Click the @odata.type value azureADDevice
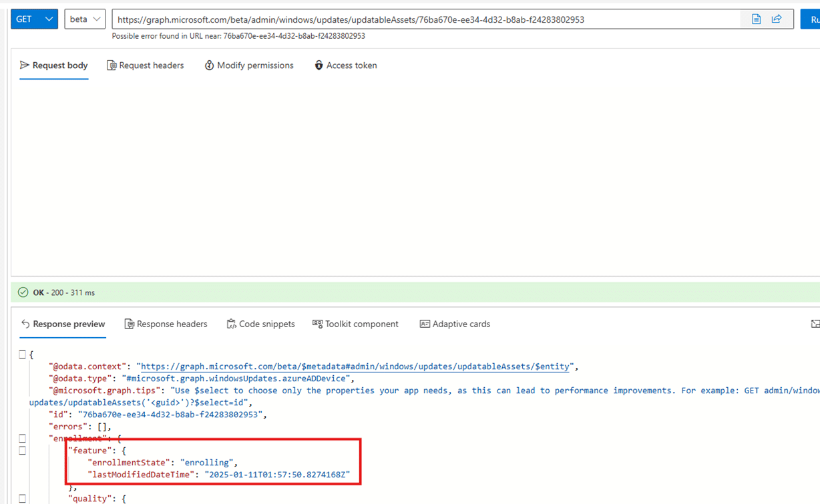Screen dimensions: 820x504 click(x=235, y=379)
